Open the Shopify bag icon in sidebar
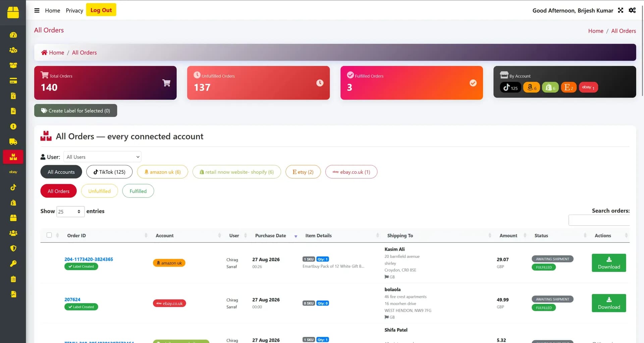 point(13,203)
